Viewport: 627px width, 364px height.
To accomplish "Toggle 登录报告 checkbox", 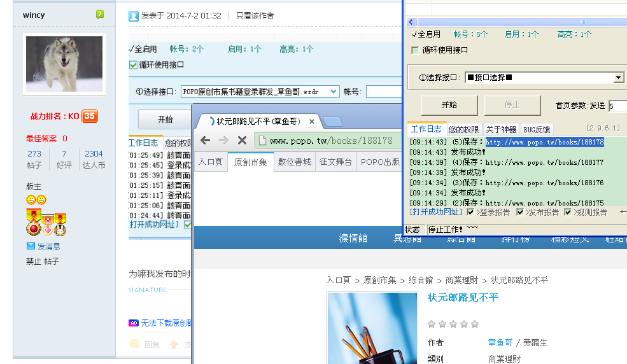I will [x=470, y=212].
